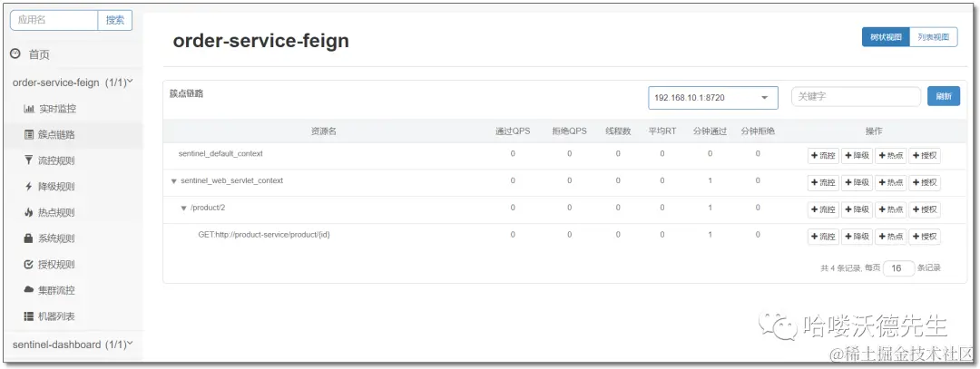Click the 降级规则 lightning bolt icon
This screenshot has height=369, width=980.
coord(29,187)
